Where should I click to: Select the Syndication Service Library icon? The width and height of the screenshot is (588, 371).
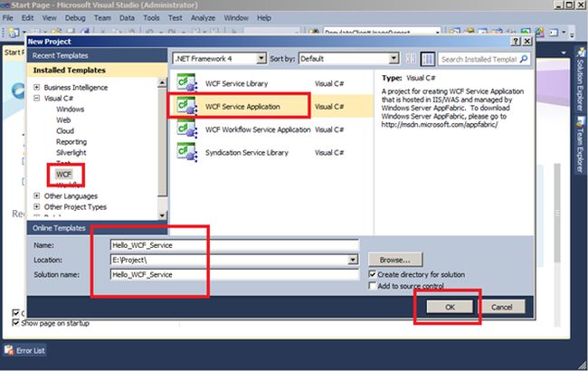pyautogui.click(x=187, y=153)
